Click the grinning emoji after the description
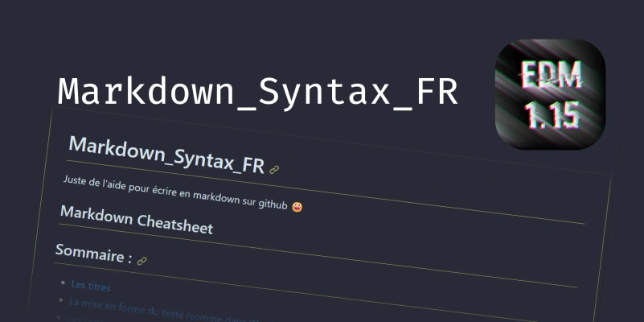Image resolution: width=644 pixels, height=322 pixels. (x=297, y=208)
